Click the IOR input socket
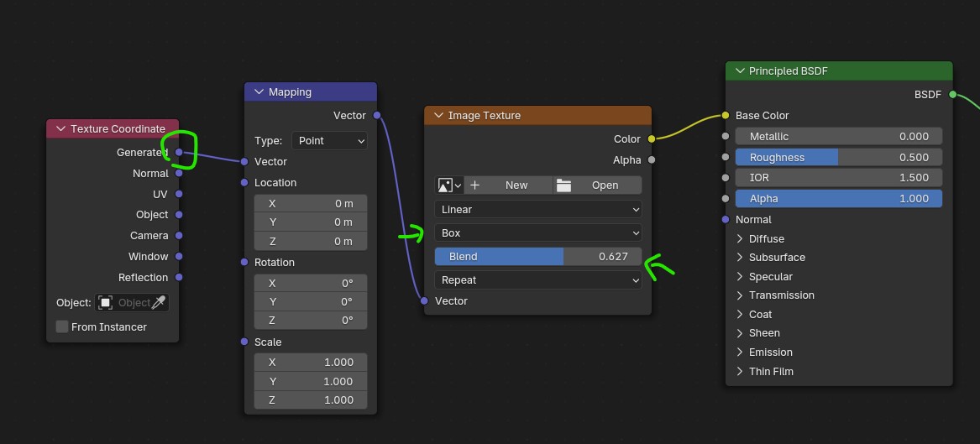Image resolution: width=980 pixels, height=444 pixels. 725,178
